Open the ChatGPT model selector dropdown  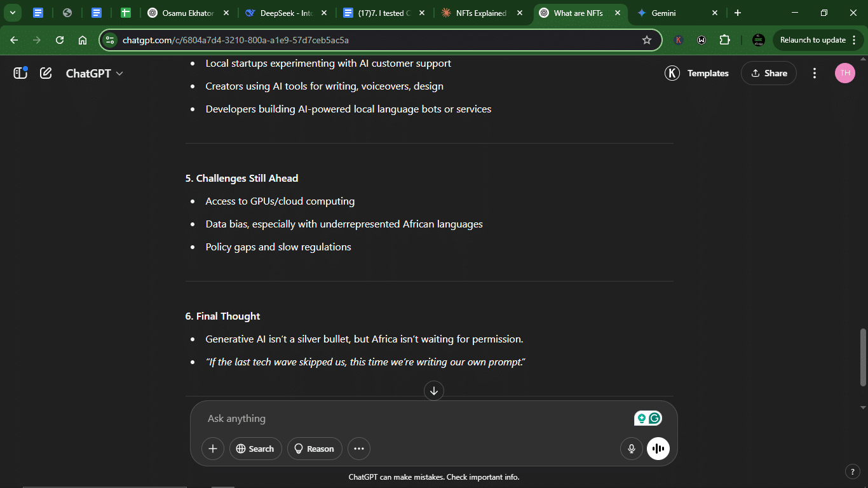pos(95,74)
